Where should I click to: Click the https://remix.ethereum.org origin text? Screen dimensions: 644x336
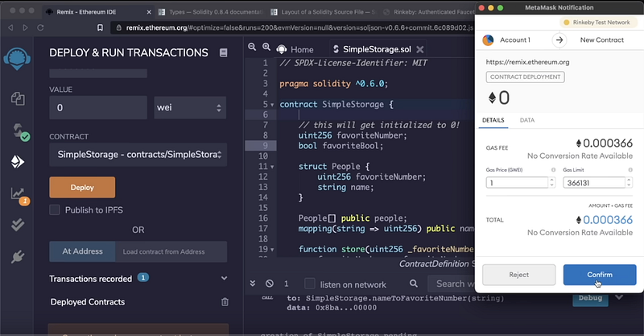(x=527, y=62)
